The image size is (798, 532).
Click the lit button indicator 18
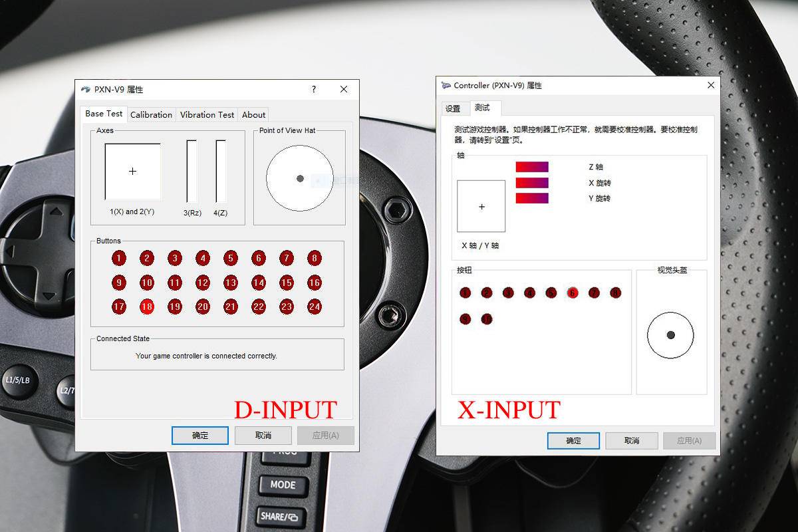click(x=147, y=307)
